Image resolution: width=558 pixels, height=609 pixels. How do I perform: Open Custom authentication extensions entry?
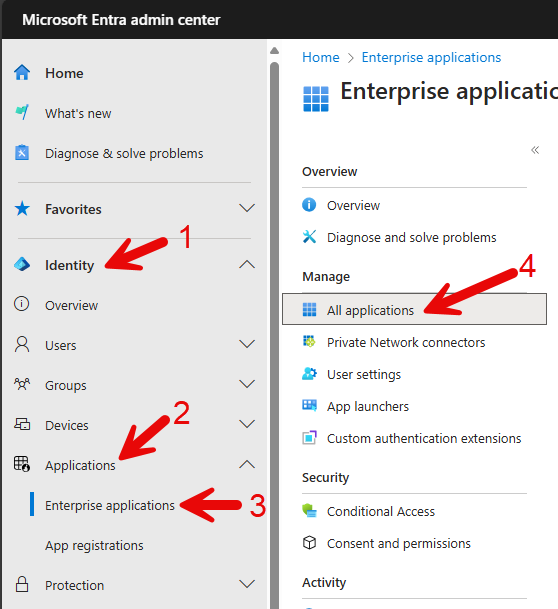[424, 438]
